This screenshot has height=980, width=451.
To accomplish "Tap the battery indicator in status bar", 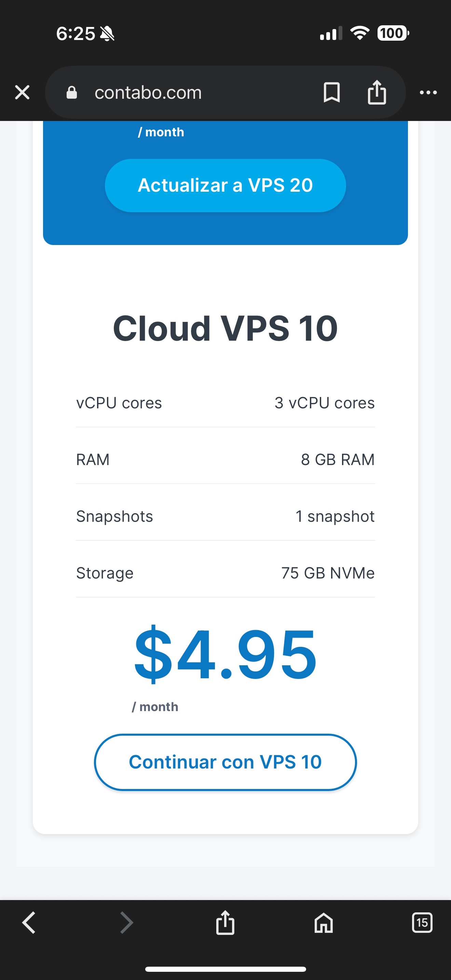I will tap(393, 33).
